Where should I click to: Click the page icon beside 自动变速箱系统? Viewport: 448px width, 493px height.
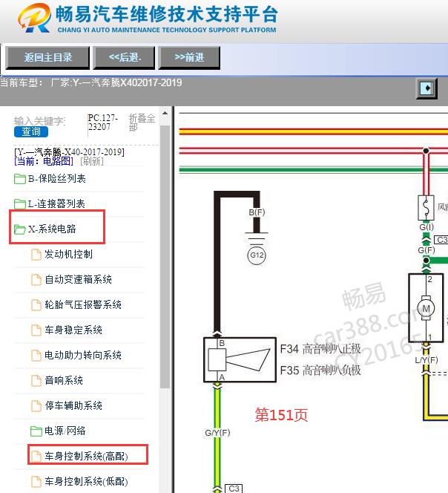(36, 279)
